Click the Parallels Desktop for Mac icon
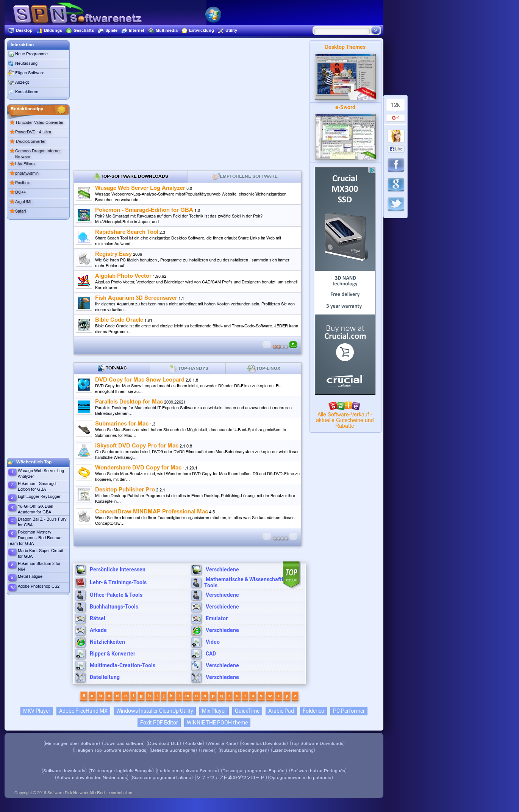Image resolution: width=519 pixels, height=812 pixels. (x=84, y=407)
